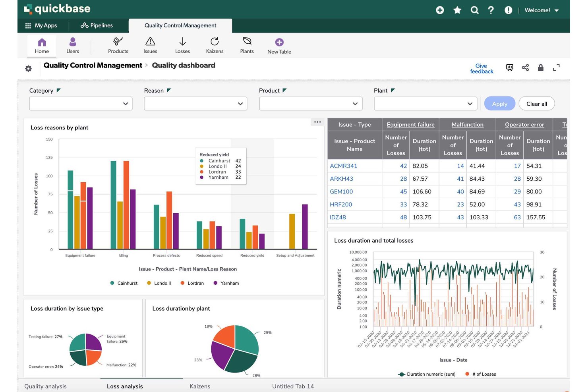Expand the Plant filter dropdown
The width and height of the screenshot is (588, 392).
click(426, 104)
